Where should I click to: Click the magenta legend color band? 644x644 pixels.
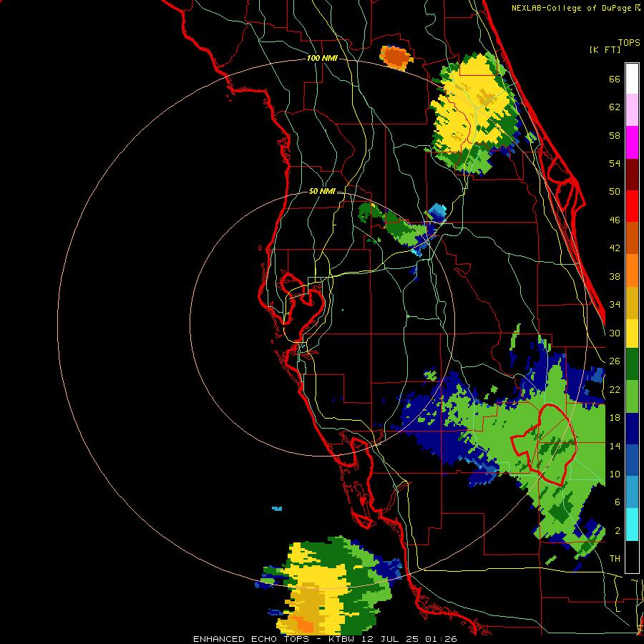click(632, 142)
